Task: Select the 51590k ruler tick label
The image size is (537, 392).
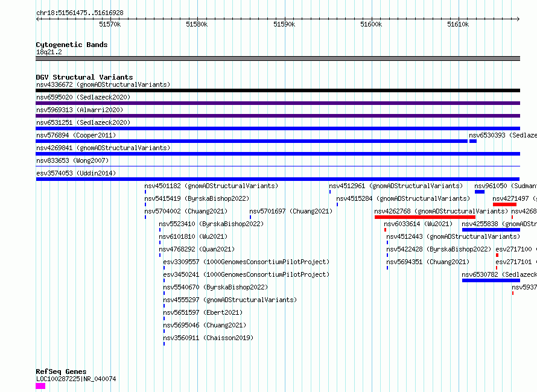Action: tap(284, 24)
